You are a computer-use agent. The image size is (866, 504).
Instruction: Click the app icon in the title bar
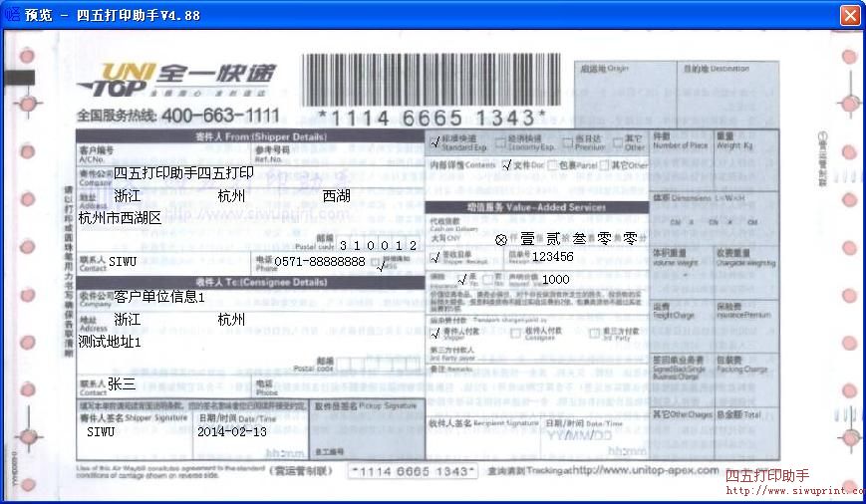coord(12,14)
